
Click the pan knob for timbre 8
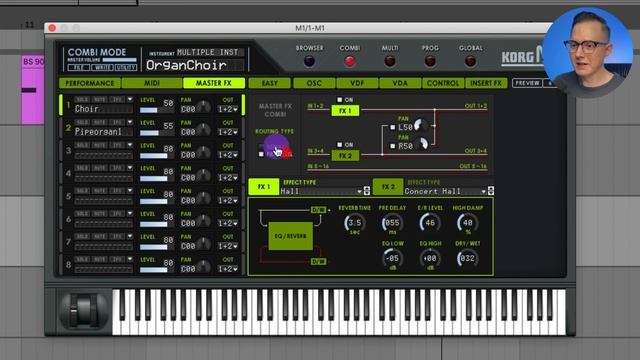[x=204, y=267]
